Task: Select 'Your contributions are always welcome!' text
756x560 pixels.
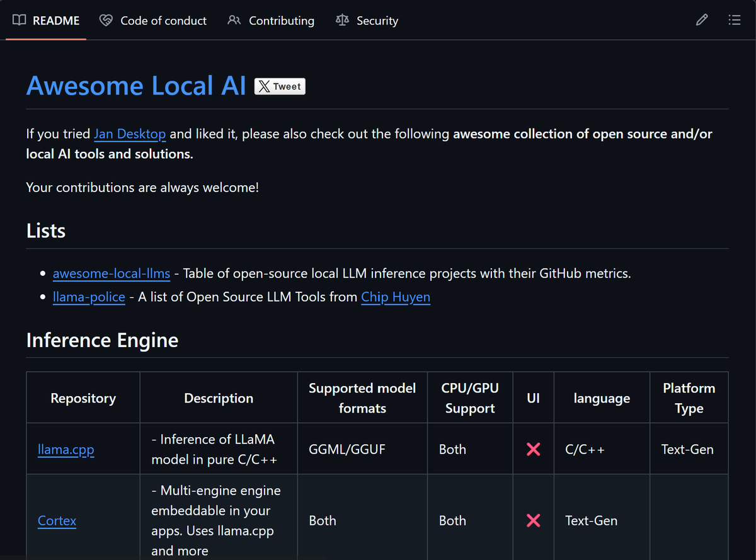Action: pos(142,188)
